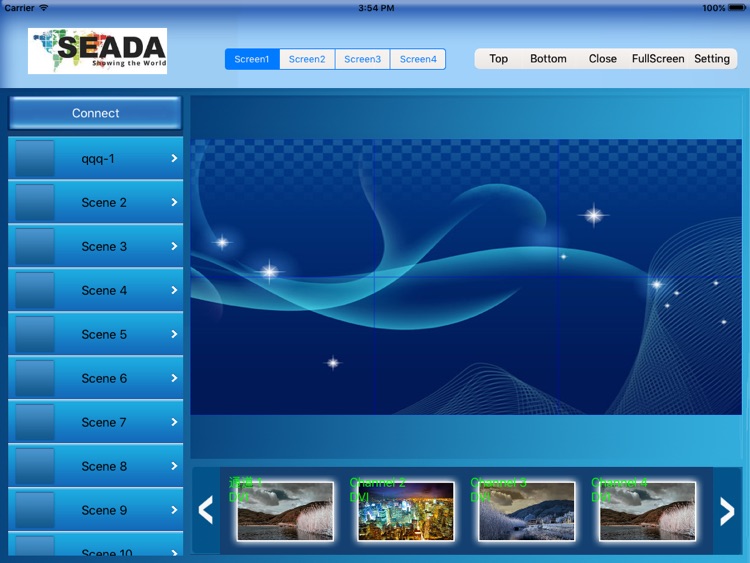This screenshot has height=563, width=750.
Task: Select the Scene 9 label
Action: (x=104, y=510)
